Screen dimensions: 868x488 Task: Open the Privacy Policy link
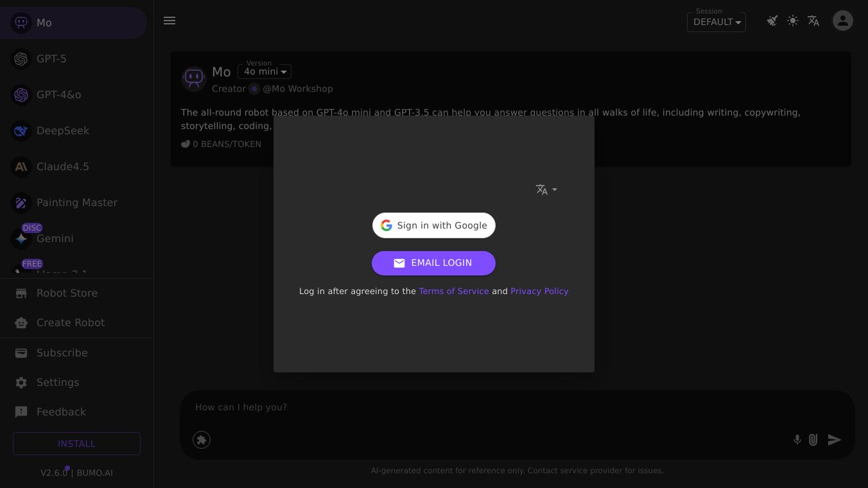pyautogui.click(x=539, y=291)
